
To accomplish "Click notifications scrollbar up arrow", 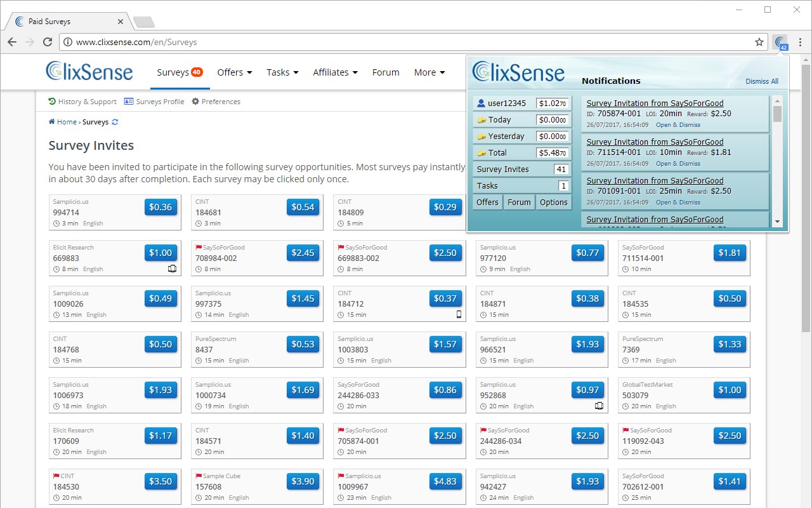I will [777, 100].
